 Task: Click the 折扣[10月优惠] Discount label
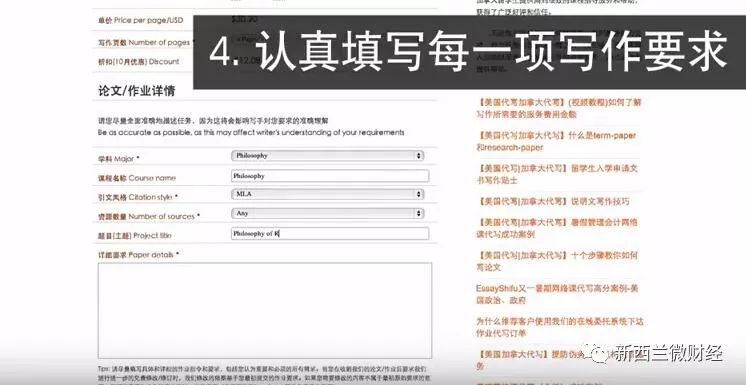[x=138, y=61]
